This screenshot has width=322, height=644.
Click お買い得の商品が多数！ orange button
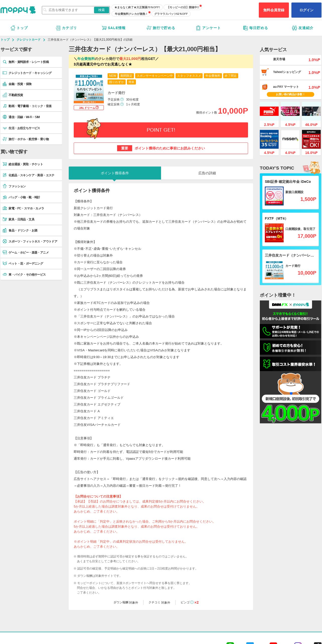tap(290, 94)
